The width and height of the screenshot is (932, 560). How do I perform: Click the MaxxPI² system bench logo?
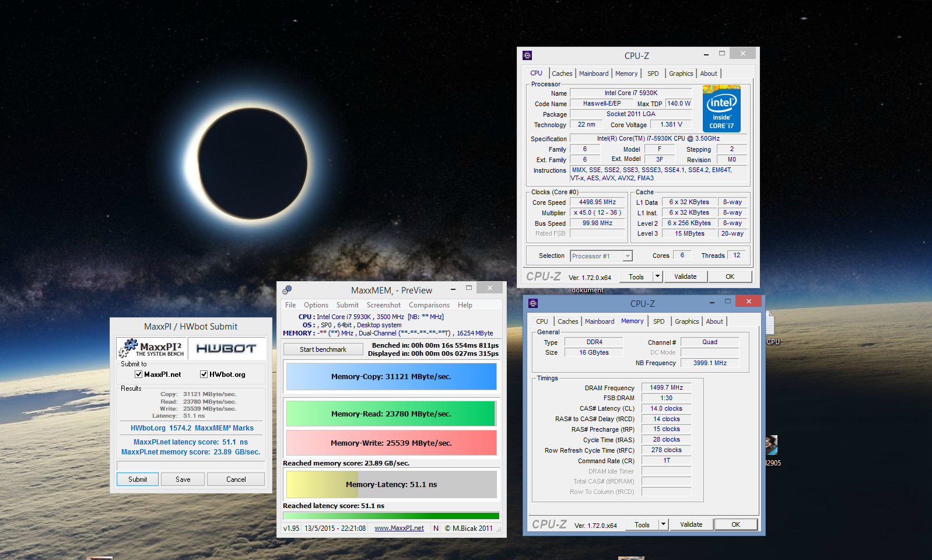[x=152, y=348]
